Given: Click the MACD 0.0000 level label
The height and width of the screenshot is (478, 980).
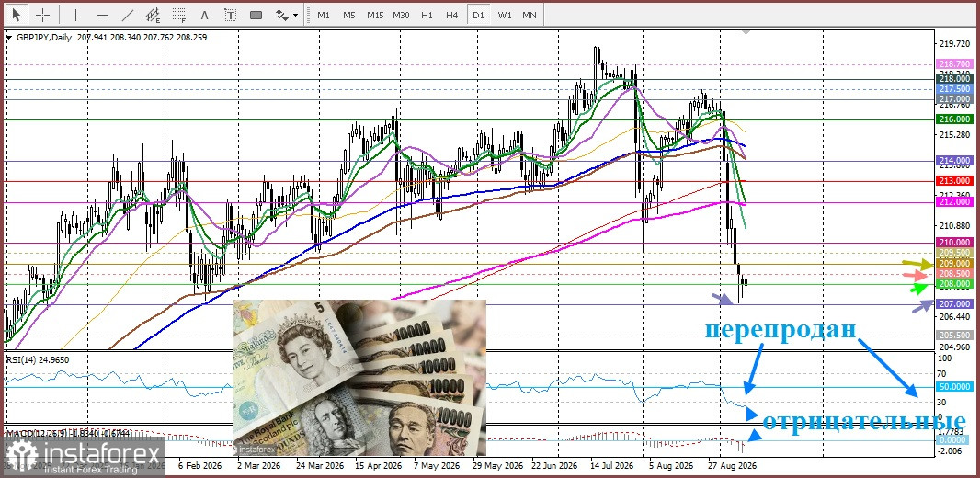Looking at the screenshot, I should point(954,440).
